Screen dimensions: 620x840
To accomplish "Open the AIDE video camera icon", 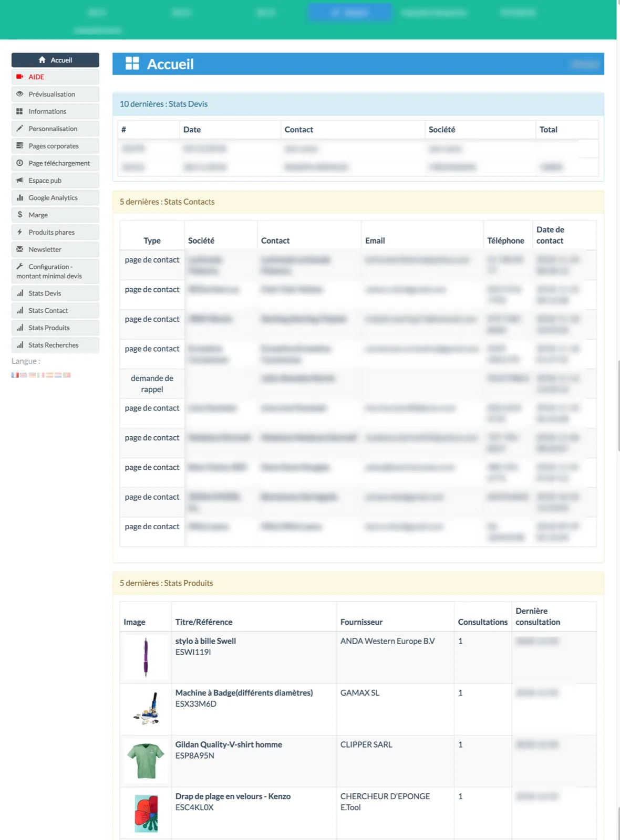I will (x=19, y=77).
